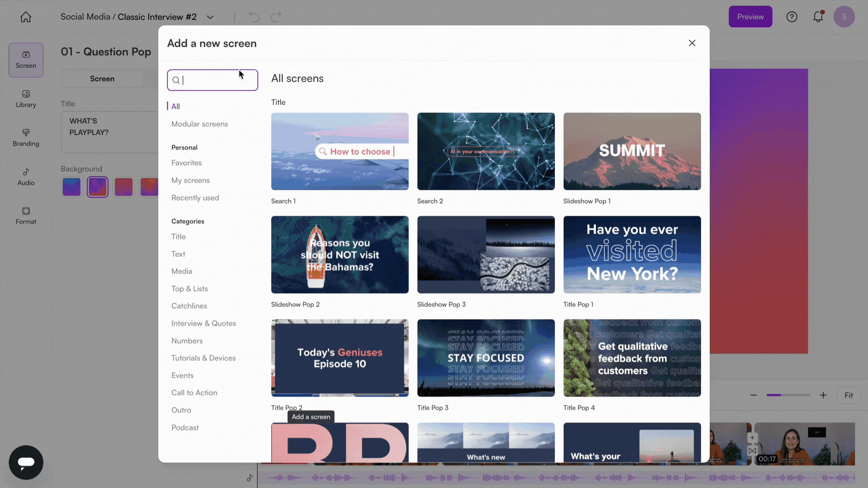Click the undo arrow icon
This screenshot has width=868, height=488.
254,17
